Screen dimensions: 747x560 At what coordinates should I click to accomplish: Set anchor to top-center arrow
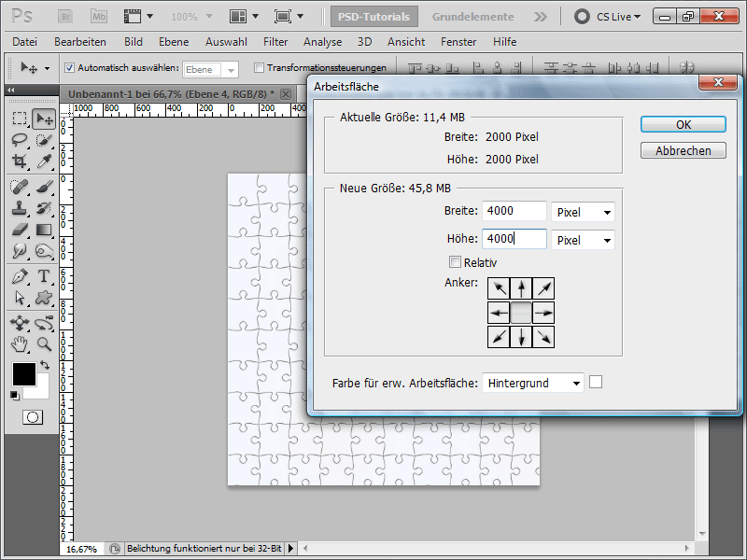(x=521, y=288)
